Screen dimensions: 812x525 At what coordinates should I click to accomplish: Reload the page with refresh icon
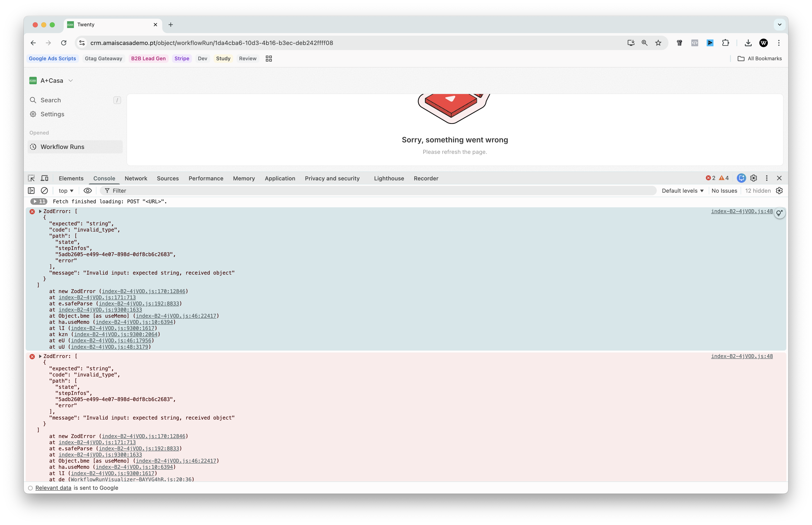64,43
